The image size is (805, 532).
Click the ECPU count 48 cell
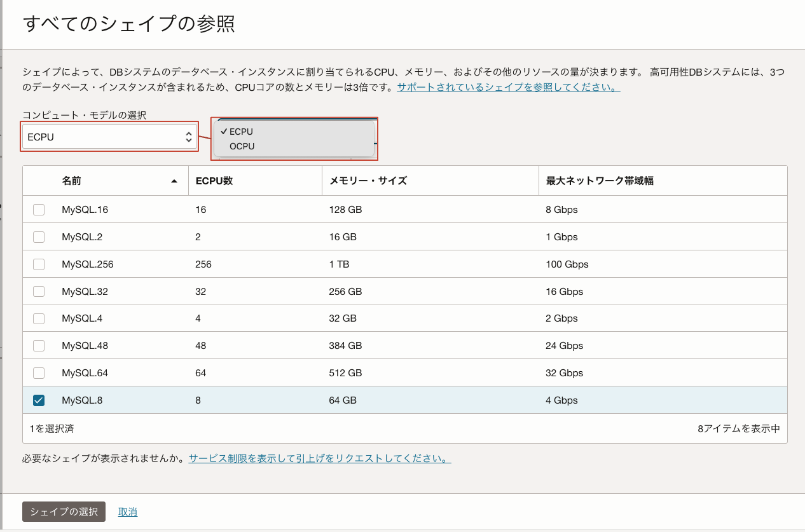tap(201, 346)
